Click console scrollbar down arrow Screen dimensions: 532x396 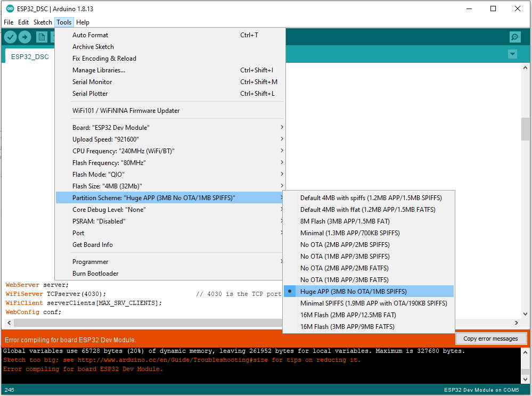[x=525, y=379]
